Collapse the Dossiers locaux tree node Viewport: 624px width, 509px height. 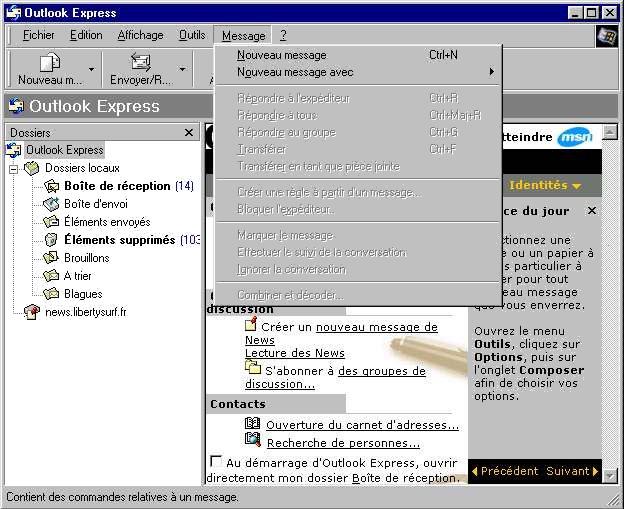tap(14, 170)
